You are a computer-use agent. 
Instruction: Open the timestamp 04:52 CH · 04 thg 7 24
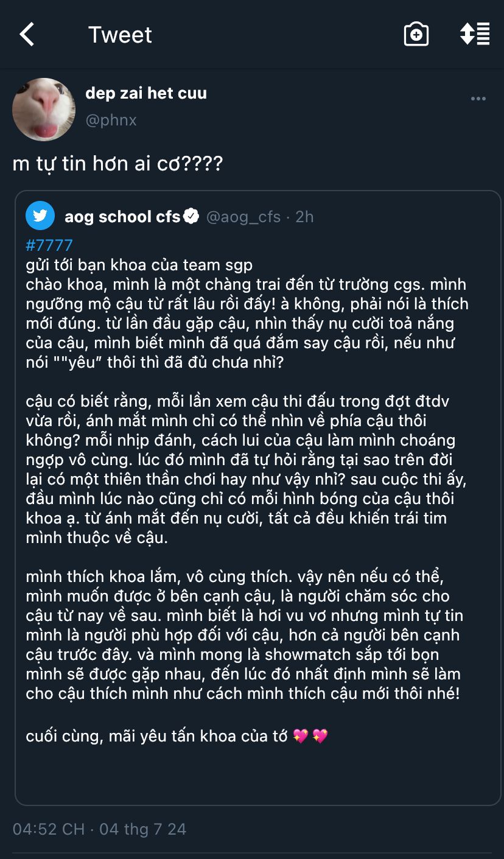(x=99, y=829)
